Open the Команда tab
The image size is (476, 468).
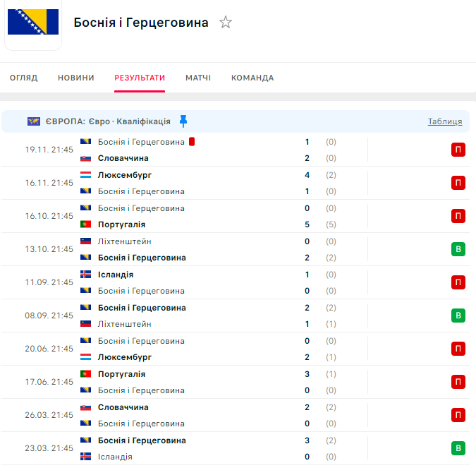point(252,78)
